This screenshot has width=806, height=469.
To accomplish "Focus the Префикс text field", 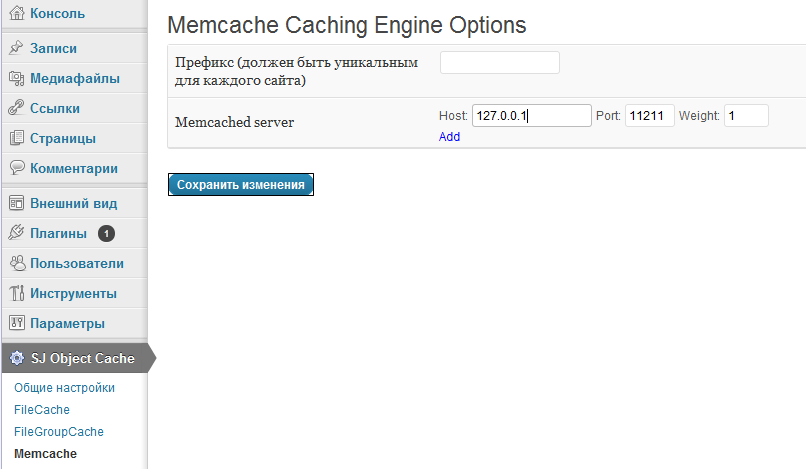I will point(499,63).
